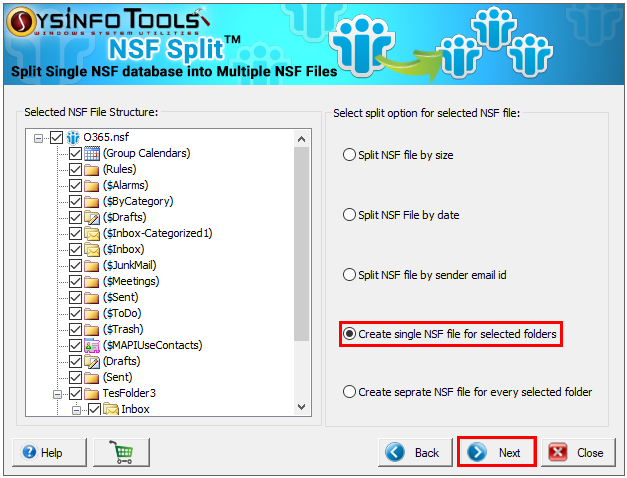The height and width of the screenshot is (478, 627).
Task: Go Back to previous step
Action: [415, 452]
